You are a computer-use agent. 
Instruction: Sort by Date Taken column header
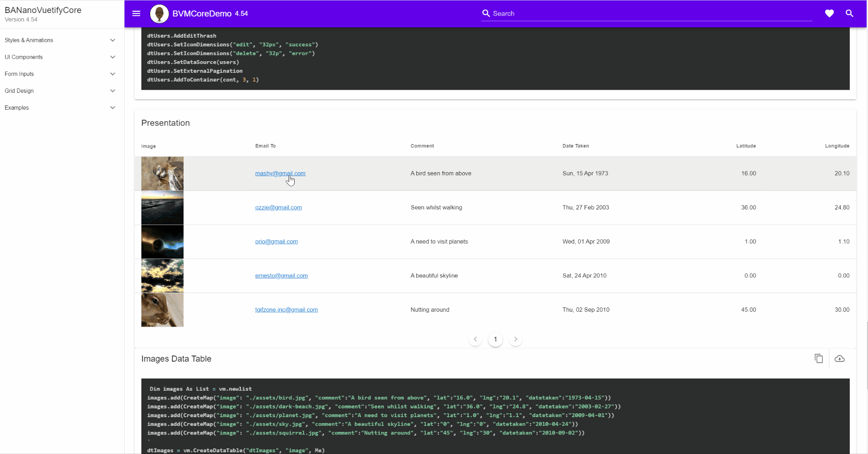(575, 146)
